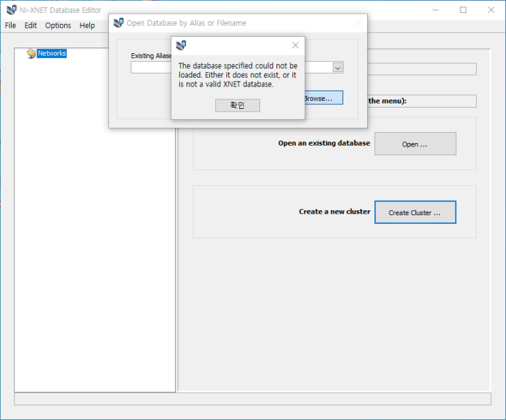Open the Edit menu
This screenshot has height=420, width=506.
tap(31, 25)
